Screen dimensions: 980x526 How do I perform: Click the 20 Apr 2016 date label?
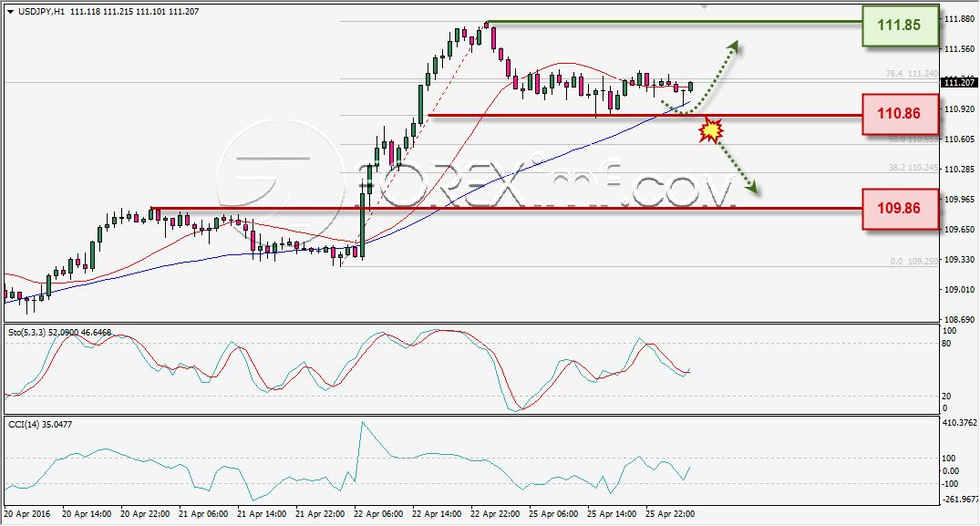point(26,513)
